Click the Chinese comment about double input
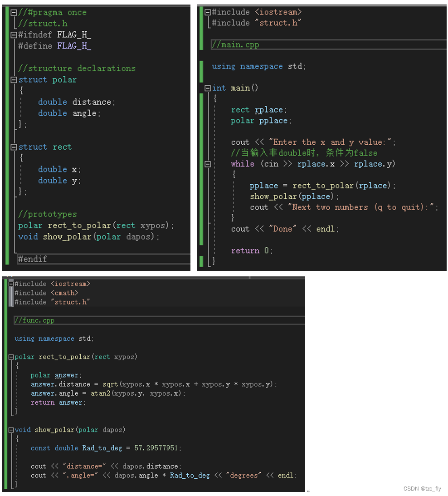Image resolution: width=448 pixels, height=496 pixels. click(x=304, y=153)
